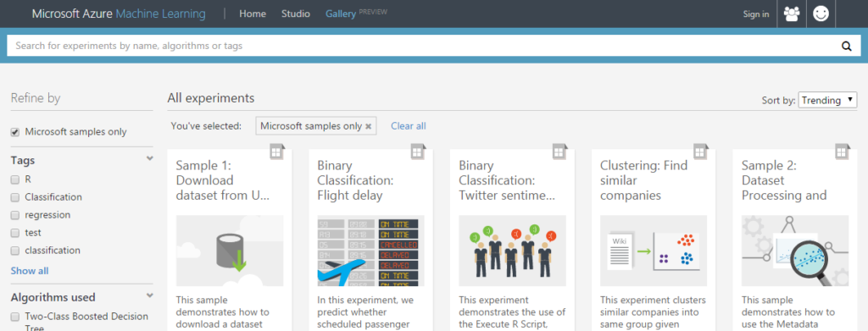Image resolution: width=868 pixels, height=331 pixels.
Task: Check the lowercase classification tag checkbox
Action: (15, 251)
